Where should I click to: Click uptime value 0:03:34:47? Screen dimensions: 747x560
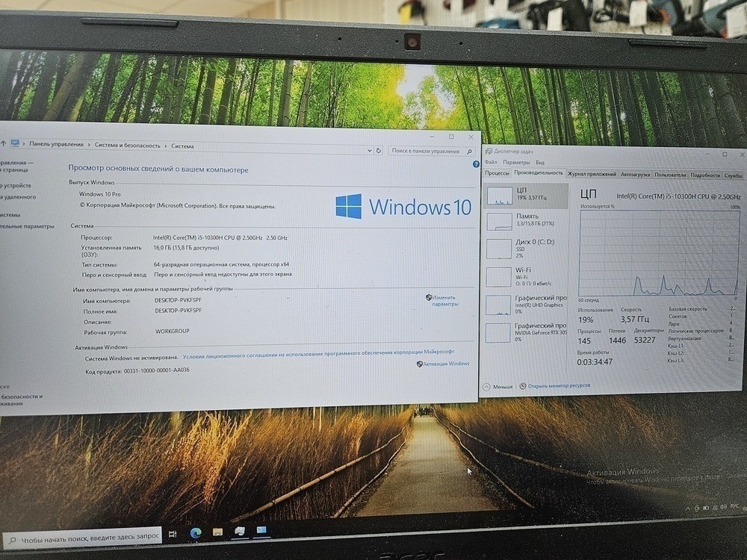click(x=595, y=362)
